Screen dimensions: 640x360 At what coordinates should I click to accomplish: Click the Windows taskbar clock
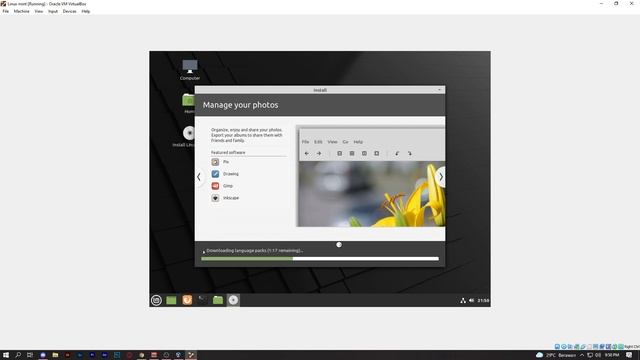tap(612, 355)
